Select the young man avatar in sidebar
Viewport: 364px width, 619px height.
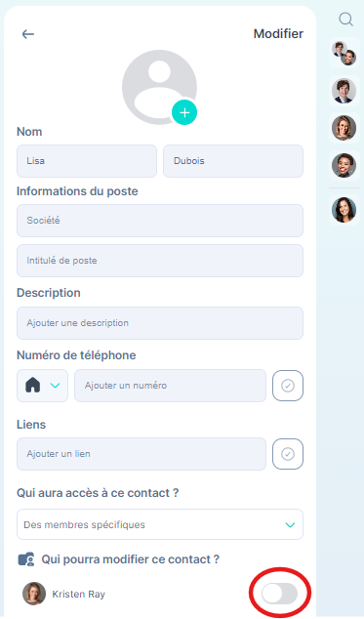click(x=344, y=91)
